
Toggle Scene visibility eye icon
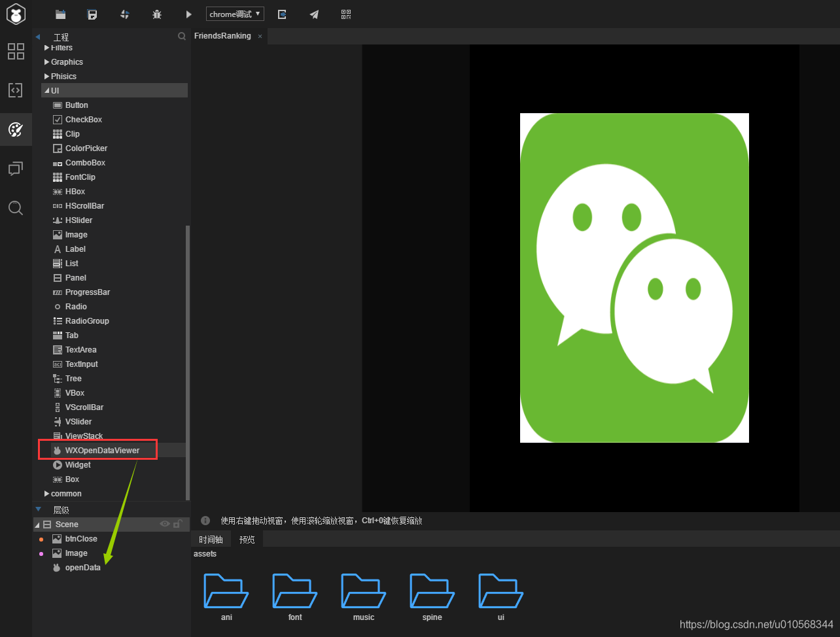tap(165, 524)
